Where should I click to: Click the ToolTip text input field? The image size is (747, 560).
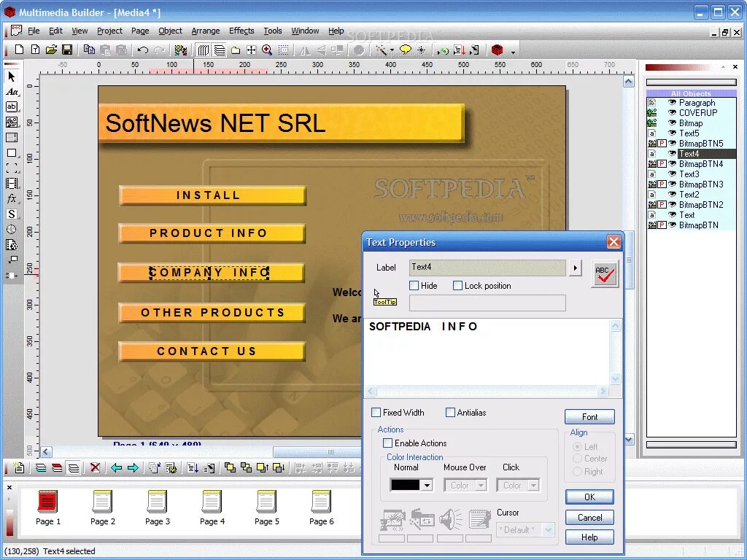coord(487,303)
